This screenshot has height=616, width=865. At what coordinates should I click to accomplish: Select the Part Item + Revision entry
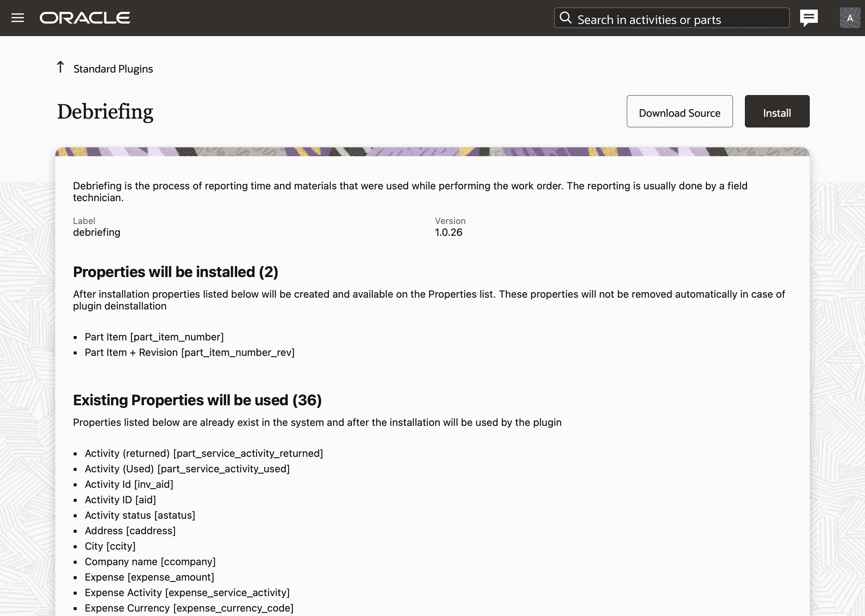click(x=190, y=352)
